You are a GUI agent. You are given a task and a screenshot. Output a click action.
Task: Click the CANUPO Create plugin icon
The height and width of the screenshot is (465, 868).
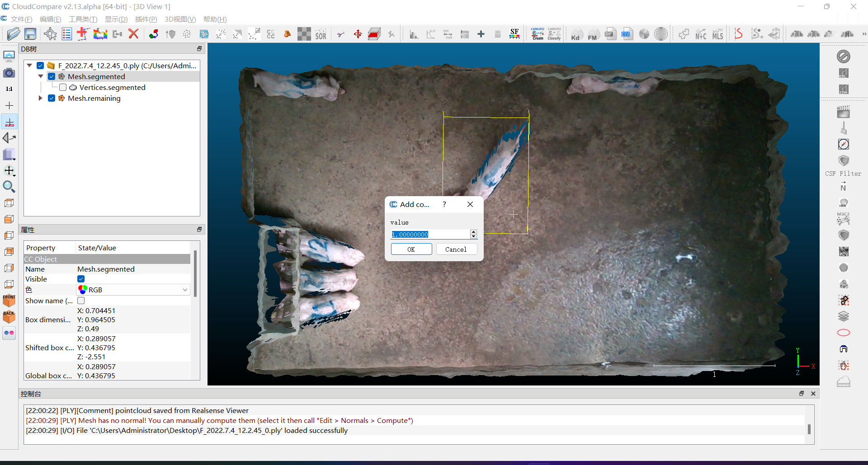click(x=538, y=34)
